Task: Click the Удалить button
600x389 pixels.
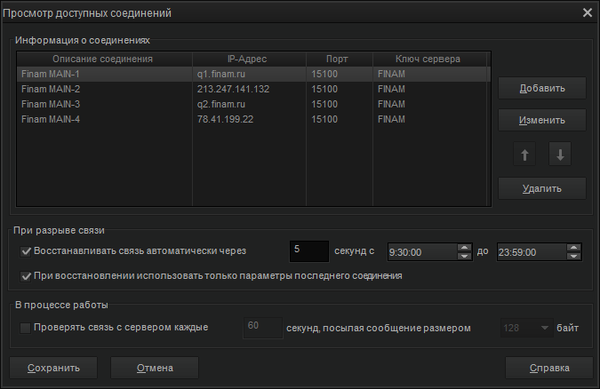Action: coord(542,189)
